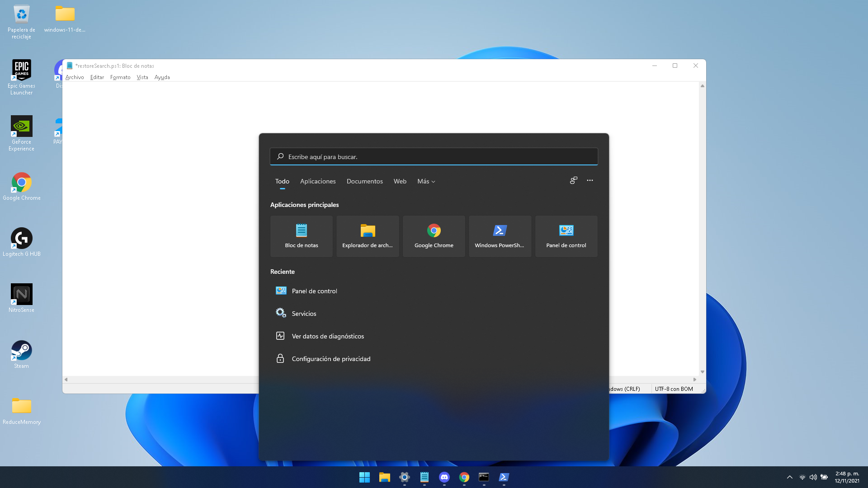Screen dimensions: 868x488
Task: Open Servicios from recent items
Action: pos(304,313)
